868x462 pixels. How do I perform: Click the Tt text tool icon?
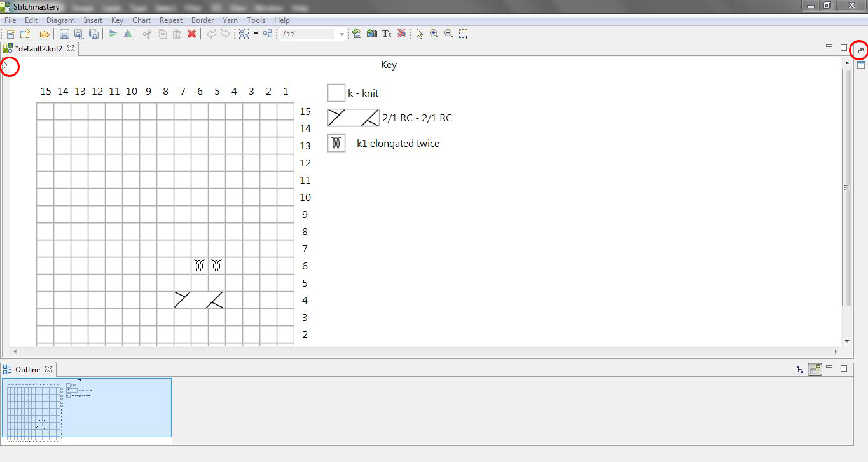coord(386,34)
